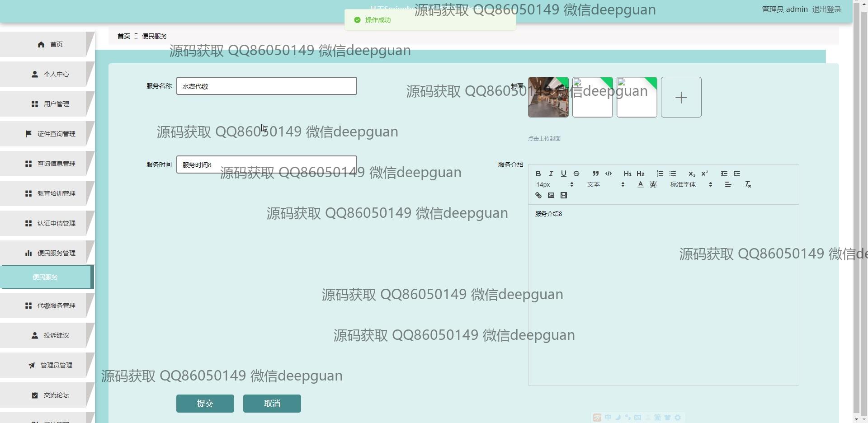
Task: Open the 标准字体 font family dropdown
Action: coord(691,184)
